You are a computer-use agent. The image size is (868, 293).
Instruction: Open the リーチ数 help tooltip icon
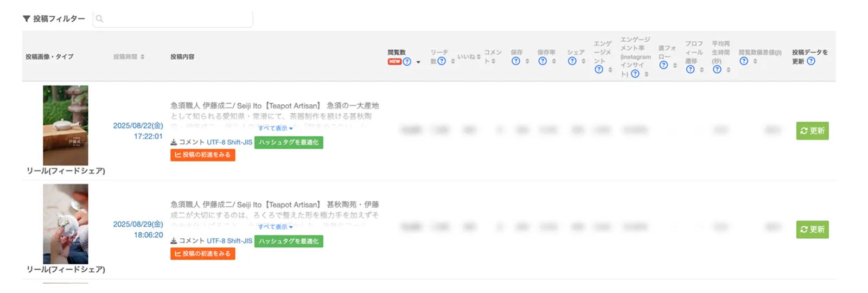tap(442, 61)
